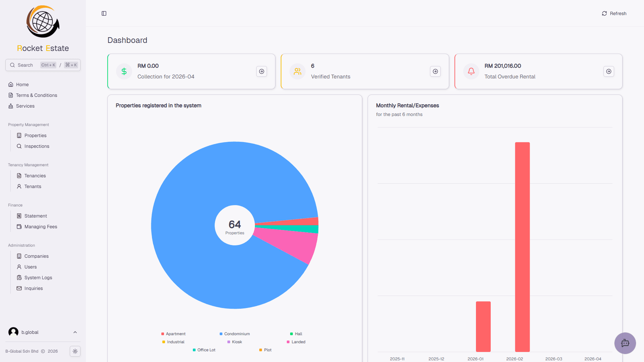644x362 pixels.
Task: Expand the b.global user menu chevron
Action: 75,332
